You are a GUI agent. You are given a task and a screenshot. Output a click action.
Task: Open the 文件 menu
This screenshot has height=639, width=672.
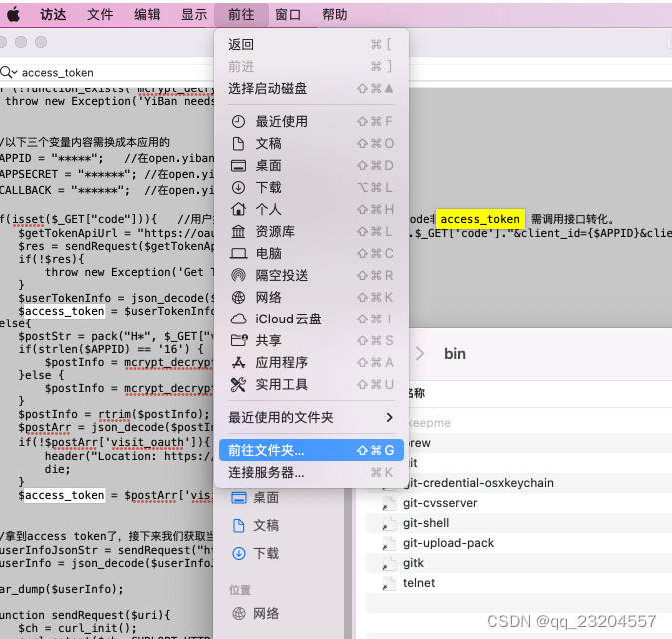[x=100, y=15]
